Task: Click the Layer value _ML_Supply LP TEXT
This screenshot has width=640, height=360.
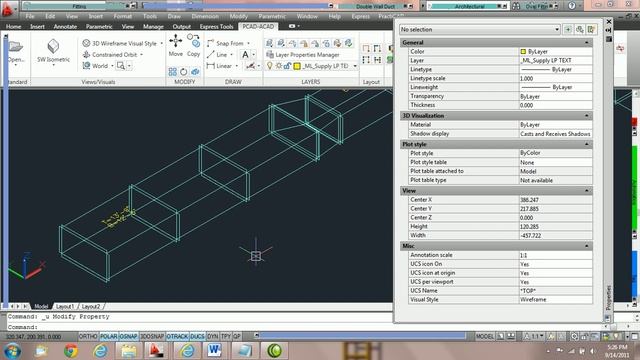Action: point(555,60)
